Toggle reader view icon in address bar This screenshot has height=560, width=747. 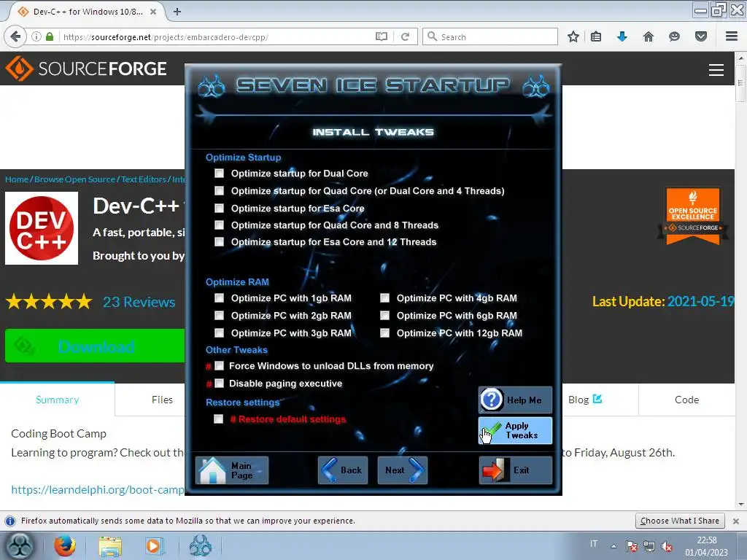[x=381, y=36]
